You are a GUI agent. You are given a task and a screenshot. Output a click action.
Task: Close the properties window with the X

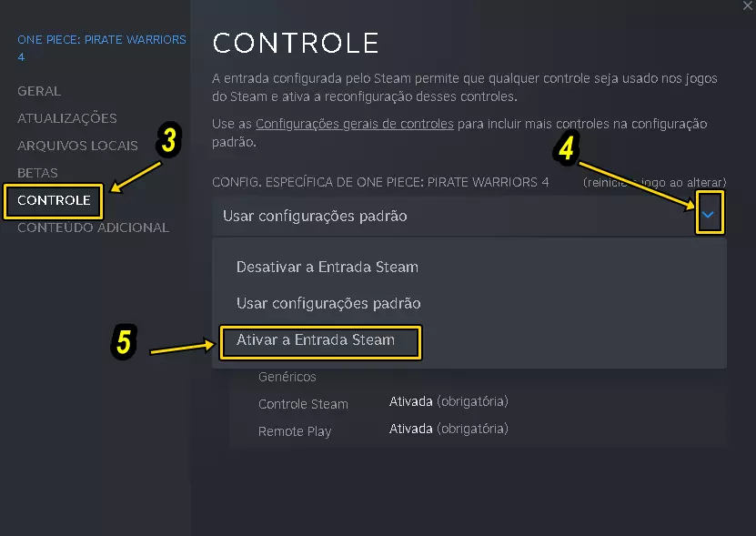(747, 6)
